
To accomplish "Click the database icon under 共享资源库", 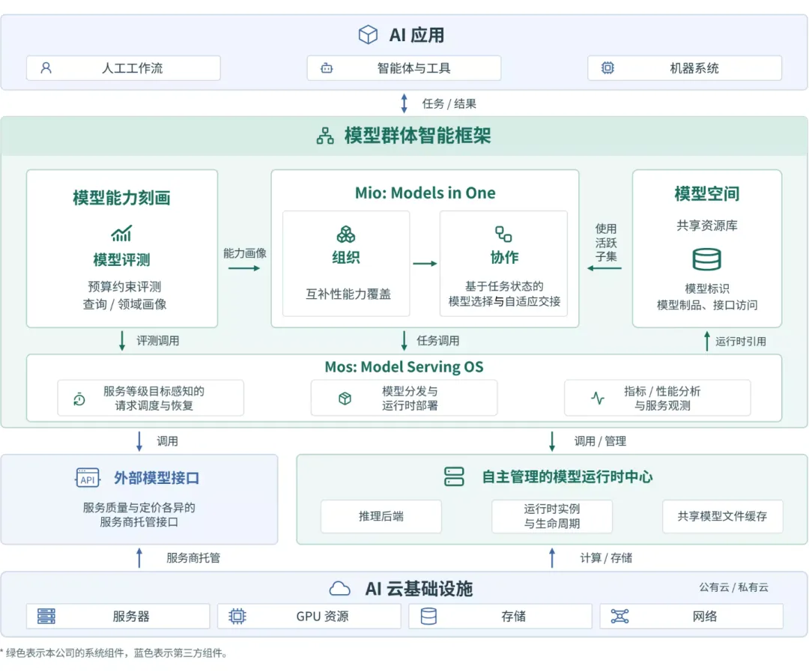I will (706, 259).
